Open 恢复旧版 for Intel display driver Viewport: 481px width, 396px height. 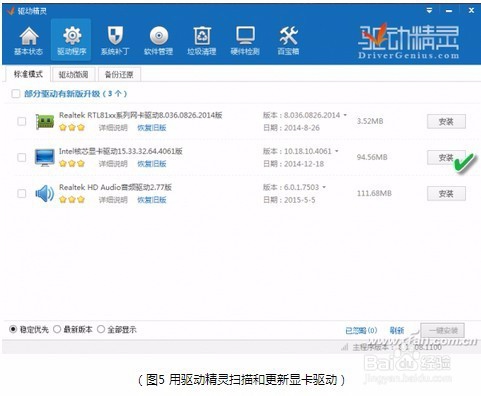pyautogui.click(x=152, y=164)
